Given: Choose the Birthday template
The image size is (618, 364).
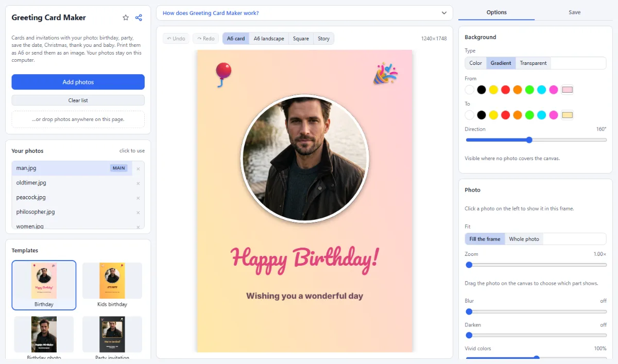Looking at the screenshot, I should click(44, 285).
